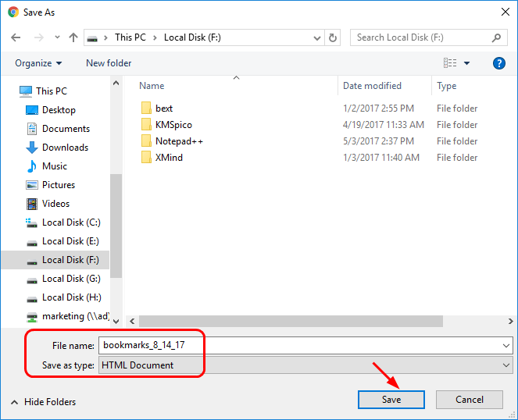Expand the File name history dropdown
518x420 pixels.
(506, 345)
